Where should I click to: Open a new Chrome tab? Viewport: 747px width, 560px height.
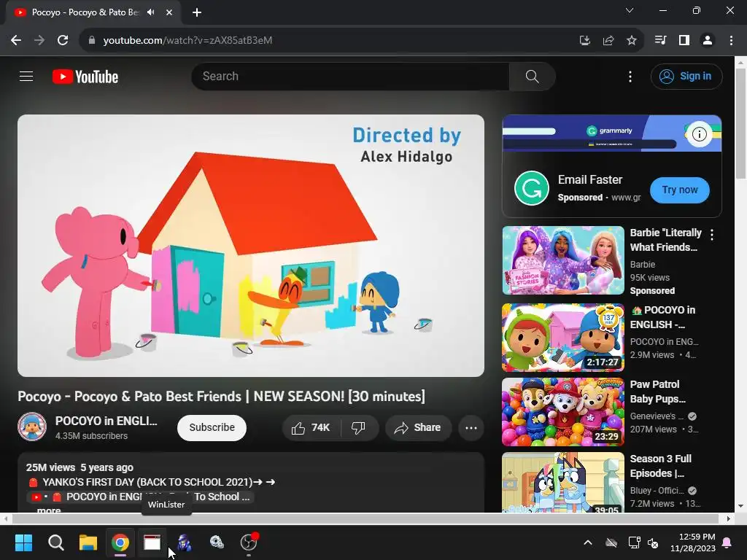pyautogui.click(x=197, y=12)
